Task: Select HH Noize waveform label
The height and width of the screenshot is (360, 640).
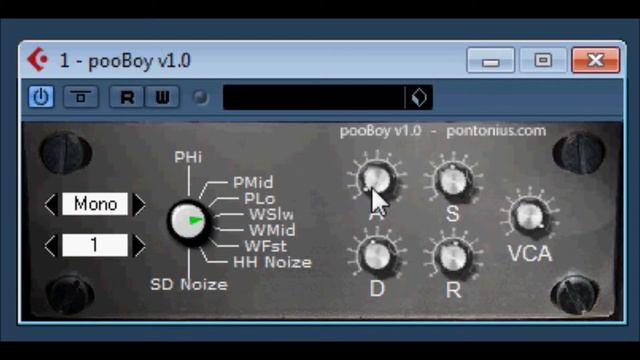Action: (272, 262)
